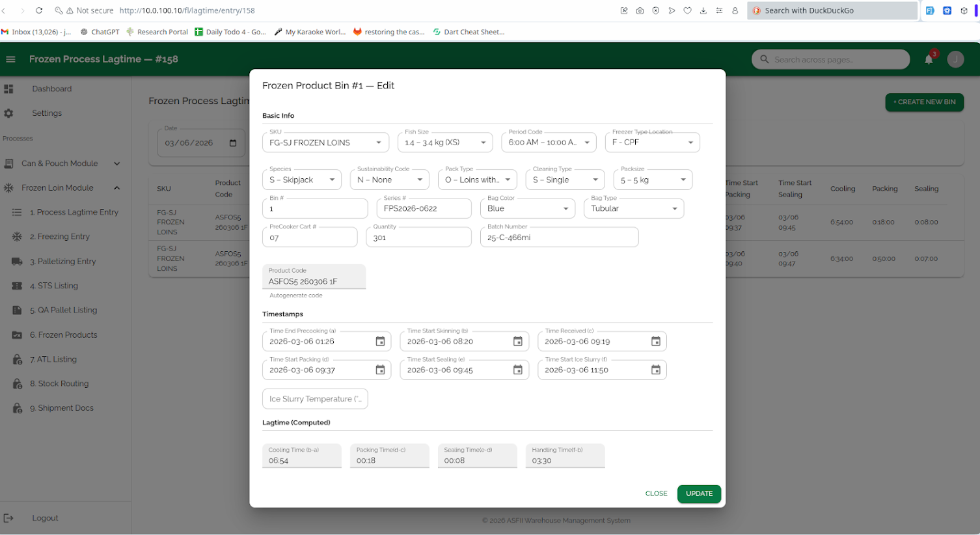Click the browser downloads icon
Image resolution: width=980 pixels, height=535 pixels.
[703, 10]
